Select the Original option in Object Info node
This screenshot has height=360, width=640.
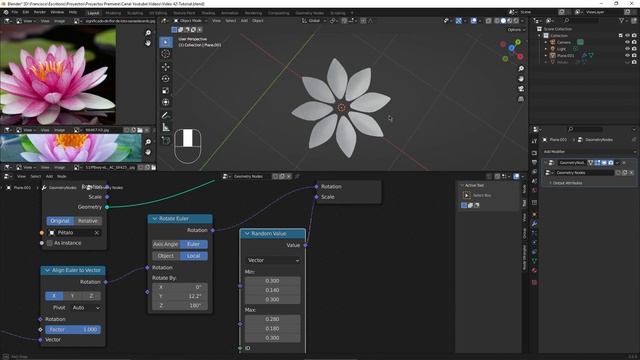point(60,221)
